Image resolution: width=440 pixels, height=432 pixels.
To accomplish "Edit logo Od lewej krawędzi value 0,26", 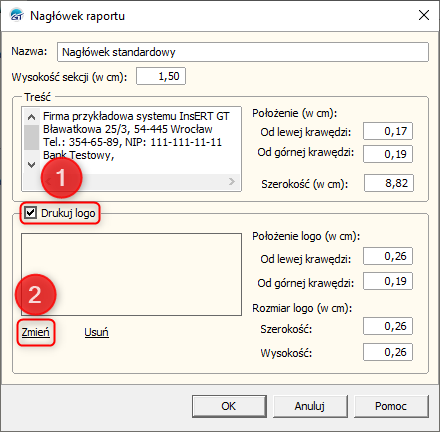I will 388,256.
